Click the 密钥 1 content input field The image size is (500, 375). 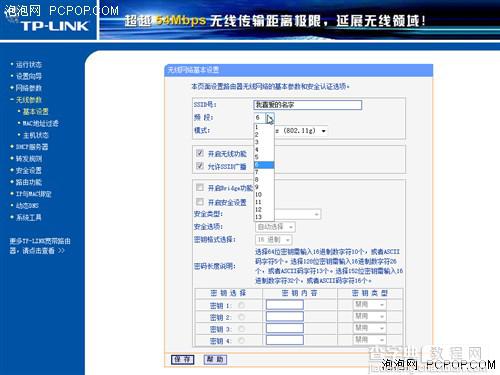point(285,305)
